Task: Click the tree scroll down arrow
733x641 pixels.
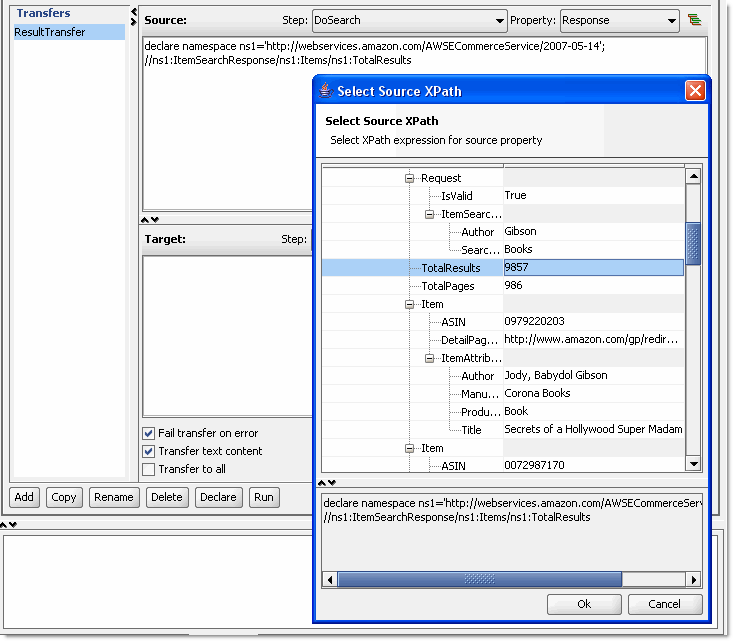Action: point(694,464)
